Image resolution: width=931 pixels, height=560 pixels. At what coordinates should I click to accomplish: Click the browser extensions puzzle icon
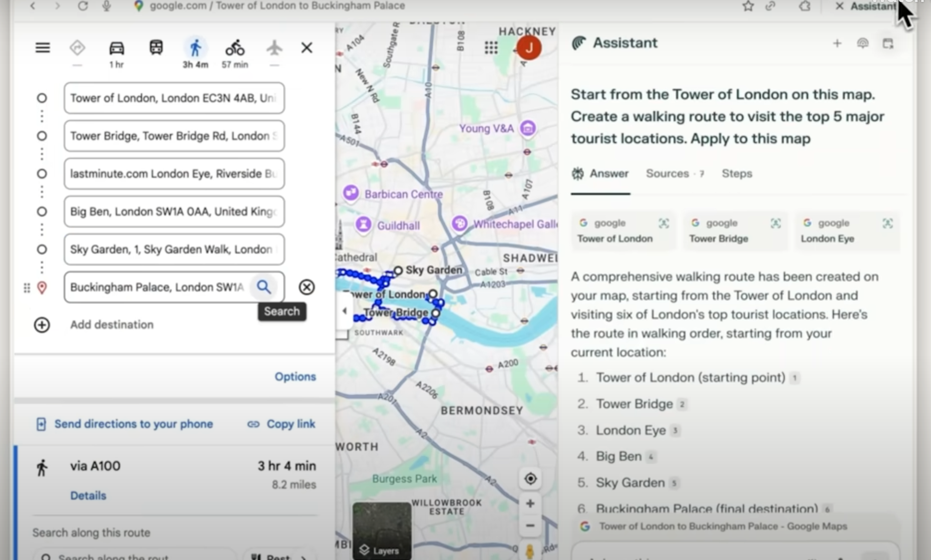(x=804, y=6)
